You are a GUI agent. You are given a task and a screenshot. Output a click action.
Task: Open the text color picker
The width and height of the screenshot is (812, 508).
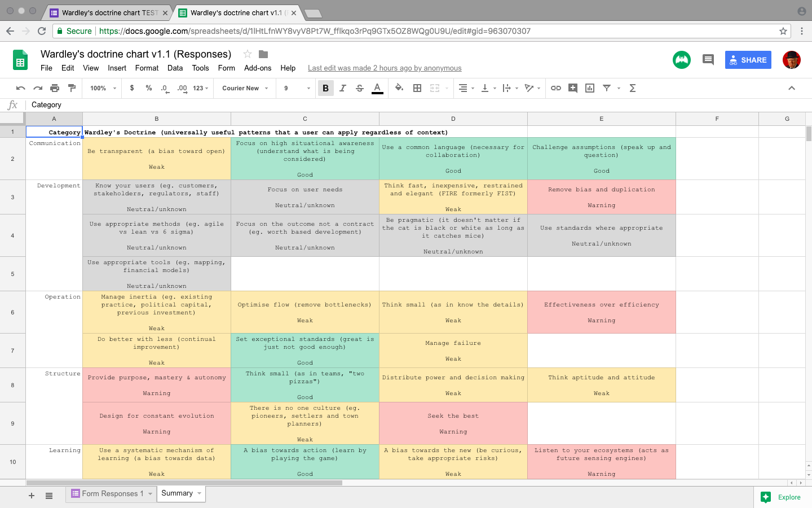[x=377, y=88]
